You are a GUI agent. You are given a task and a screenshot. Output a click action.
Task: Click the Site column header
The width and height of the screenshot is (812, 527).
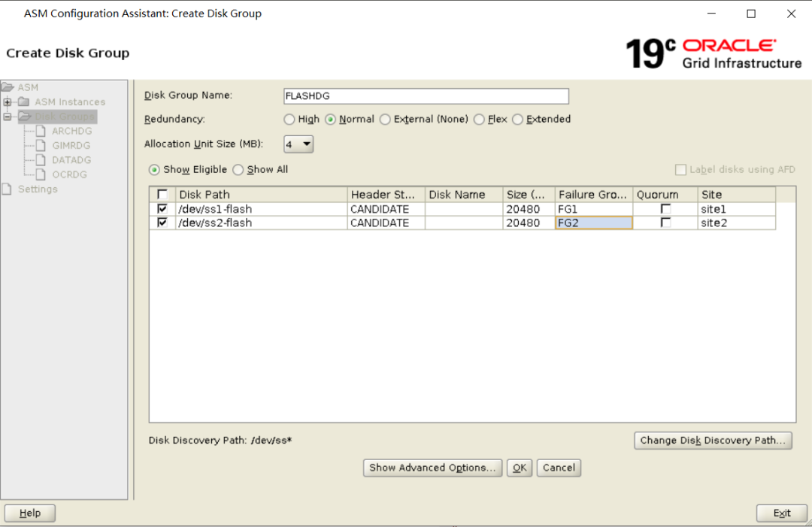[x=736, y=195]
